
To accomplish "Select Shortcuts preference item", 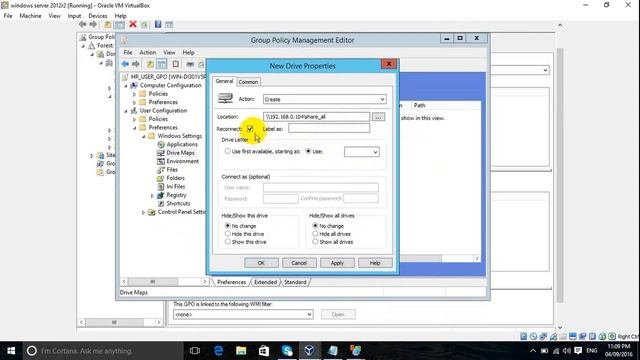I will pos(178,203).
